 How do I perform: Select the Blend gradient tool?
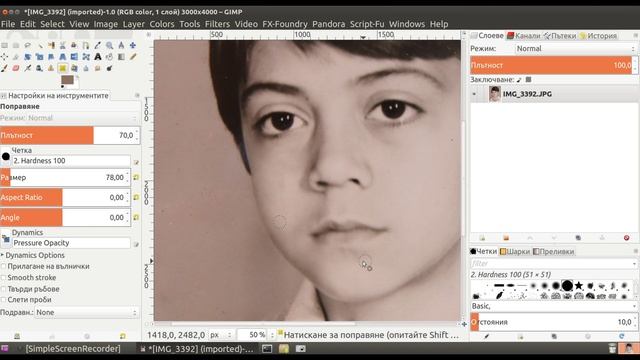tap(121, 57)
